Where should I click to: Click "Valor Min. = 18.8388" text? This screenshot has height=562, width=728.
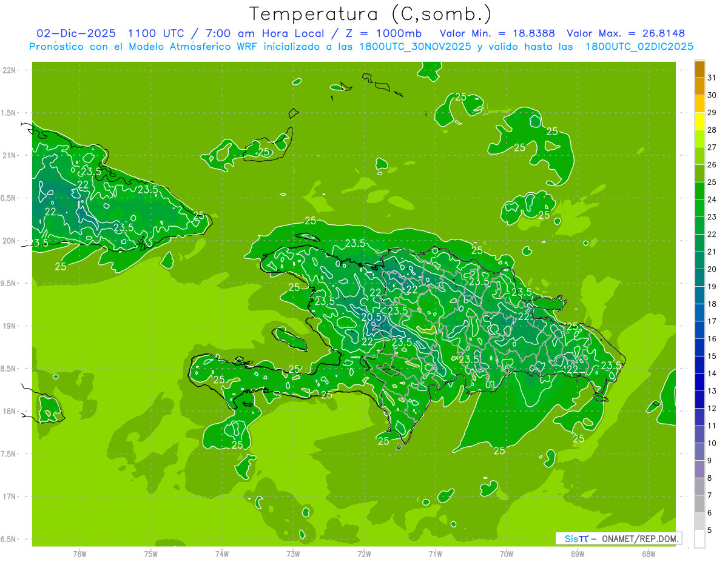(497, 33)
